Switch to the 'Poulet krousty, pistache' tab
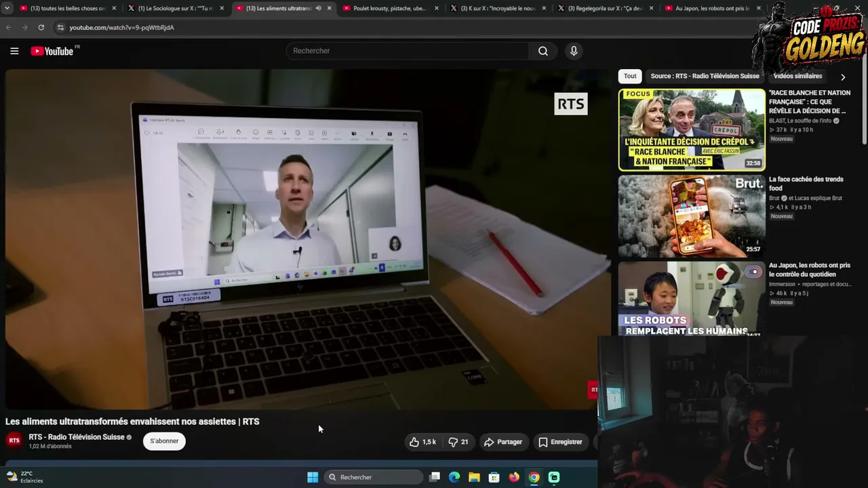Viewport: 868px width, 488px height. point(391,8)
